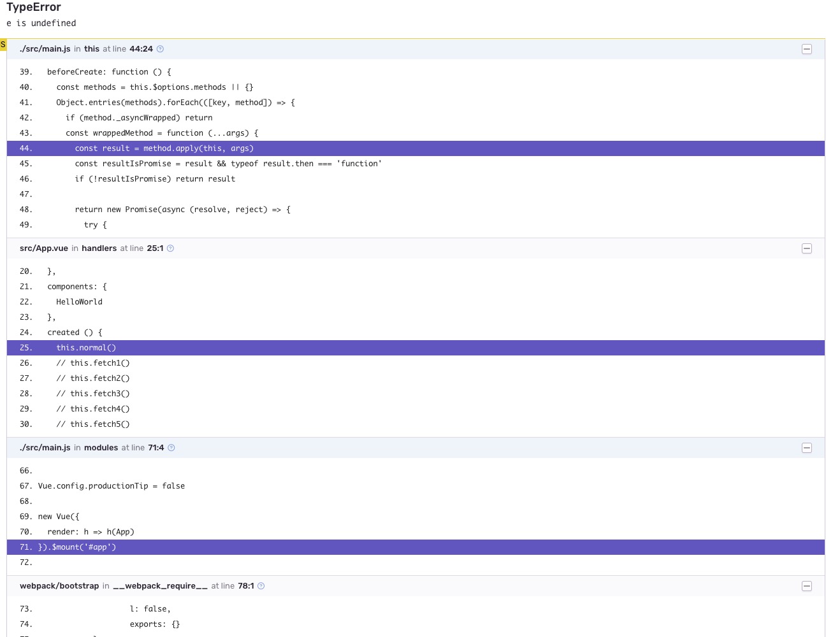
Task: Click 'e is undefined' error message
Action: point(41,23)
